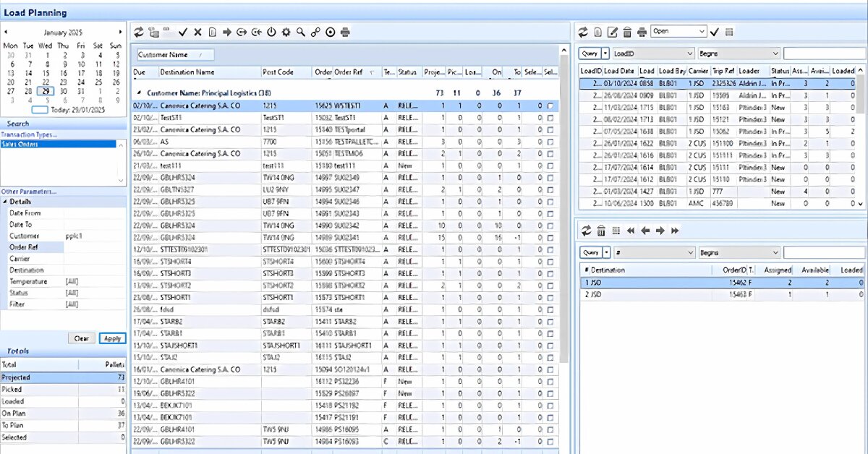The height and width of the screenshot is (454, 868).
Task: Click the magnifying glass search icon
Action: [x=300, y=32]
